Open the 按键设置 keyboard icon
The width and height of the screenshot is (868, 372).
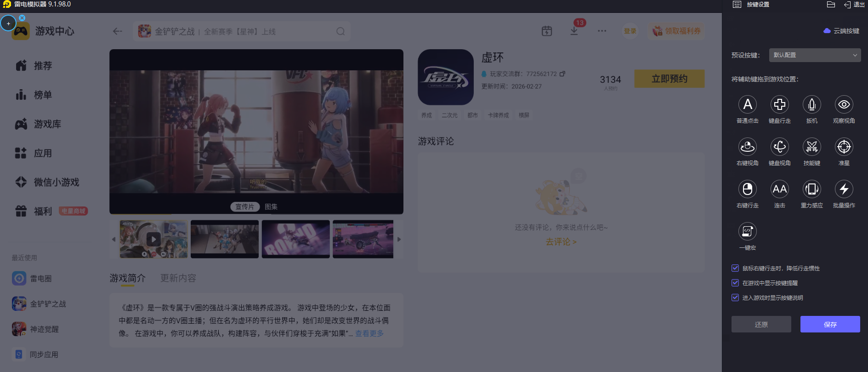737,5
